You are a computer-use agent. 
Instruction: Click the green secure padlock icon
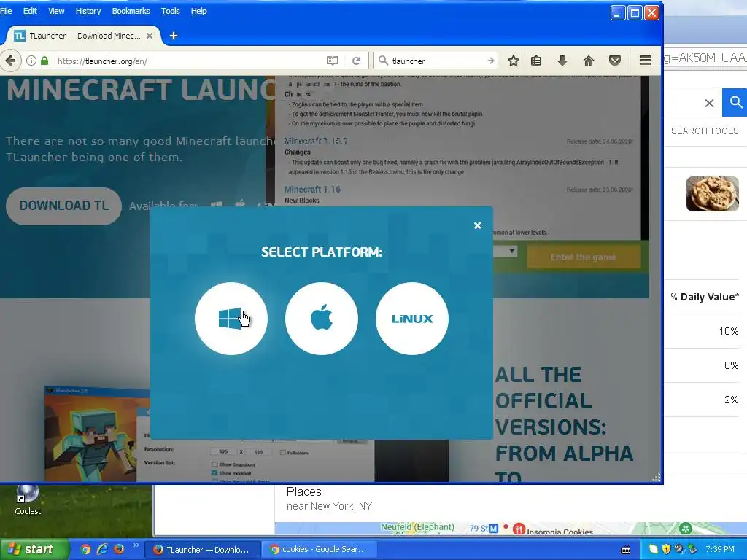point(44,61)
